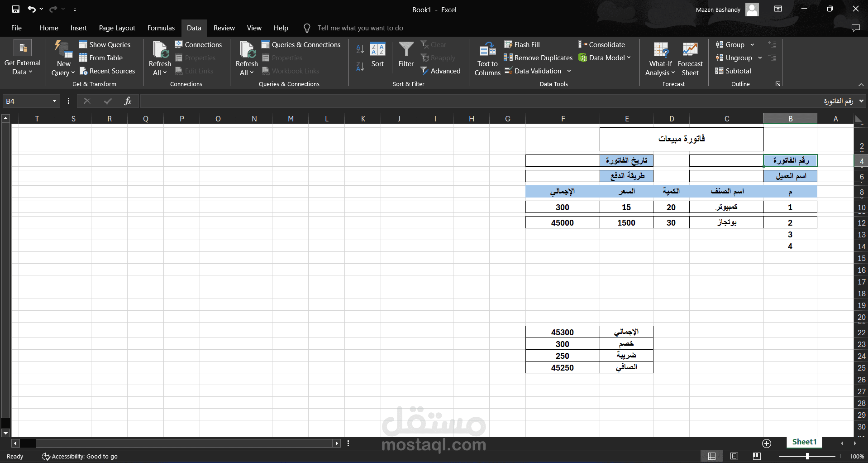Switch to the View tab
The image size is (868, 463).
(x=254, y=28)
